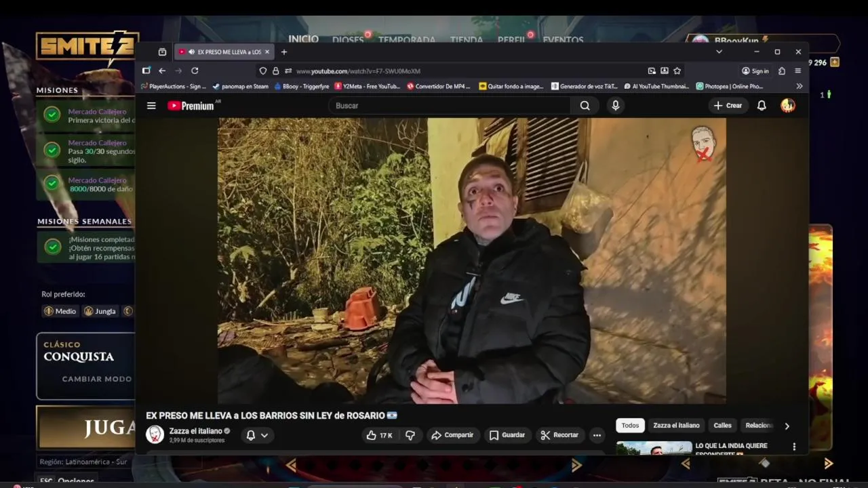Click the Guardar save button
Viewport: 868px width, 488px height.
pyautogui.click(x=507, y=435)
